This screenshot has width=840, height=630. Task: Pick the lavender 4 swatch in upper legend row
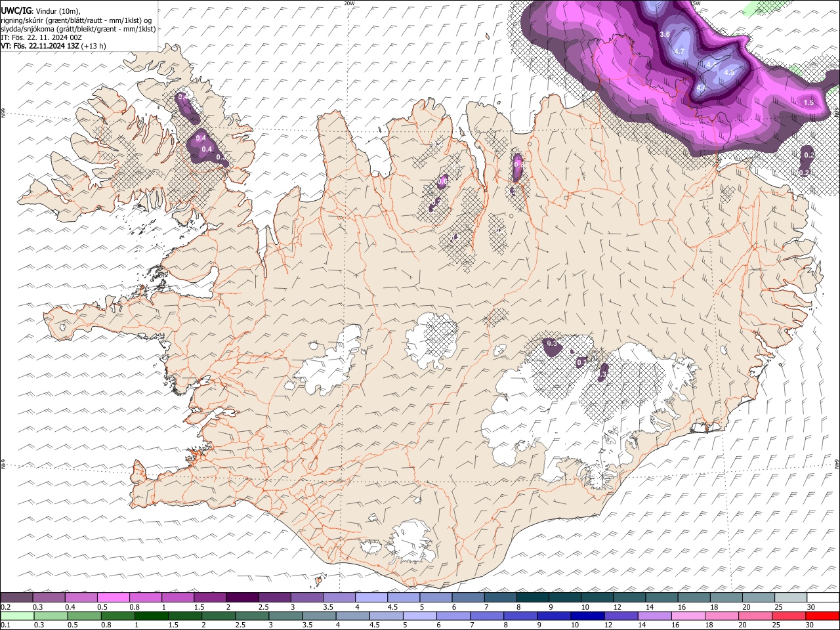371,597
